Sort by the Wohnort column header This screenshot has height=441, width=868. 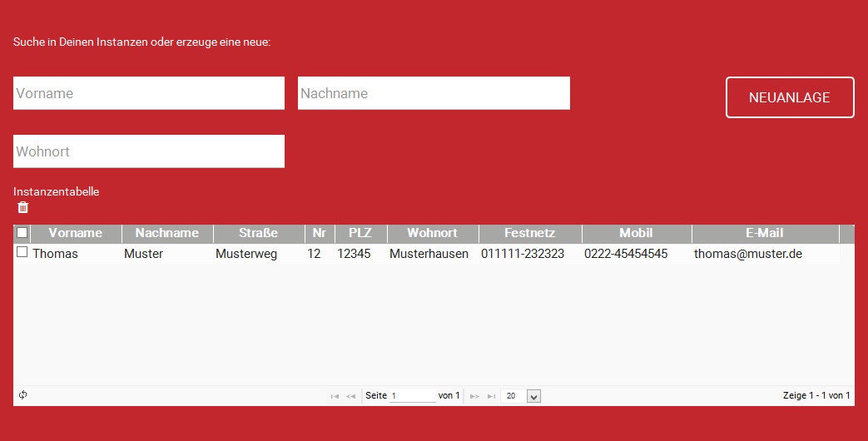point(433,233)
